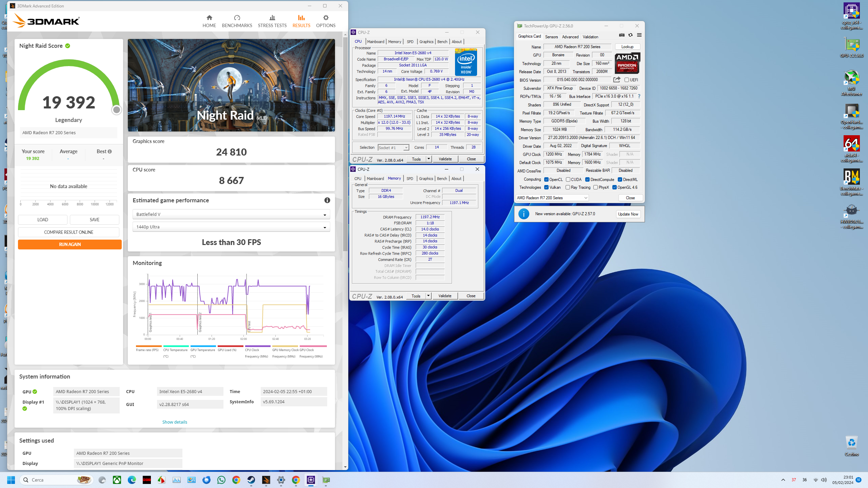Open the Socket #1 selection dropdown in CPU-Z
The image size is (868, 488).
coord(393,147)
